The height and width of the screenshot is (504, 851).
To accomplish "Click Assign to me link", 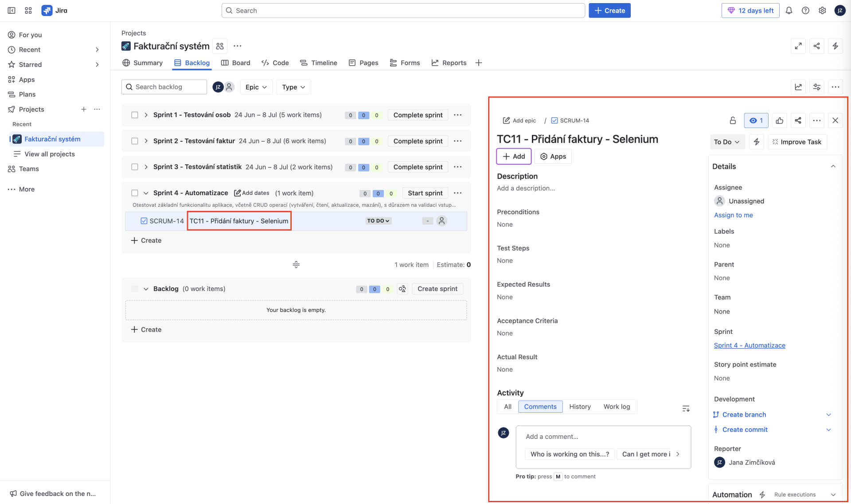I will click(733, 215).
